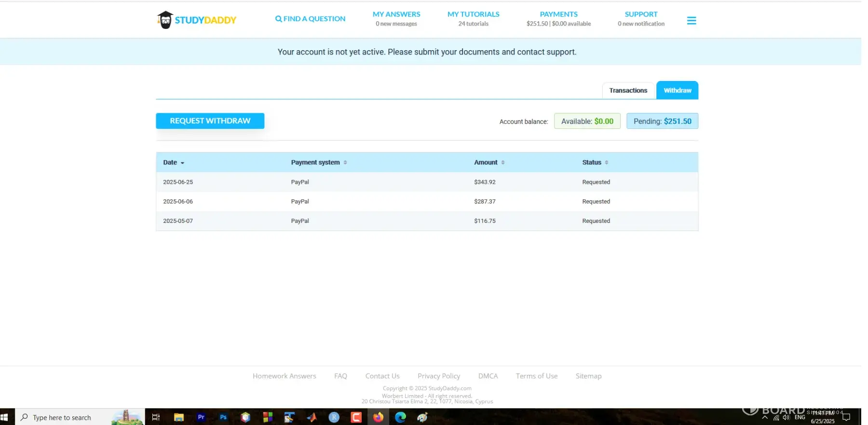Open MATLAB from the taskbar
Image resolution: width=868 pixels, height=425 pixels.
(x=312, y=417)
